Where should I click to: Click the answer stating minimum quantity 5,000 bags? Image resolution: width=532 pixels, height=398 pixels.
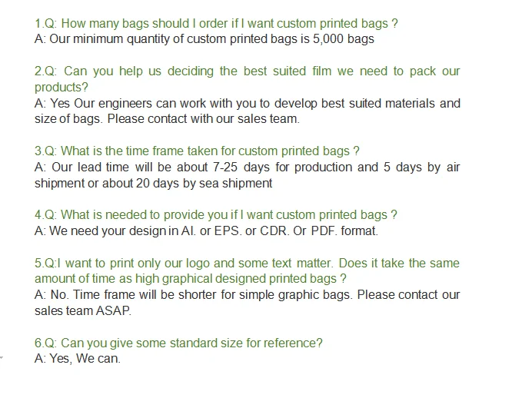click(204, 39)
